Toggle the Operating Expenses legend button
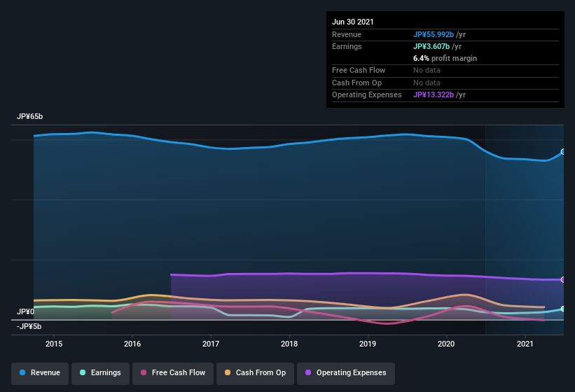Image resolution: width=575 pixels, height=392 pixels. 346,373
